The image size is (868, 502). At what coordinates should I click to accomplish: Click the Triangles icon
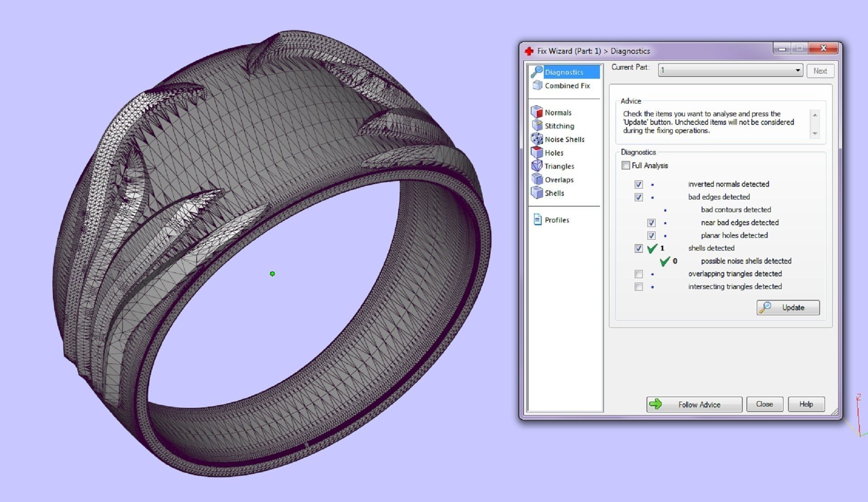[537, 166]
